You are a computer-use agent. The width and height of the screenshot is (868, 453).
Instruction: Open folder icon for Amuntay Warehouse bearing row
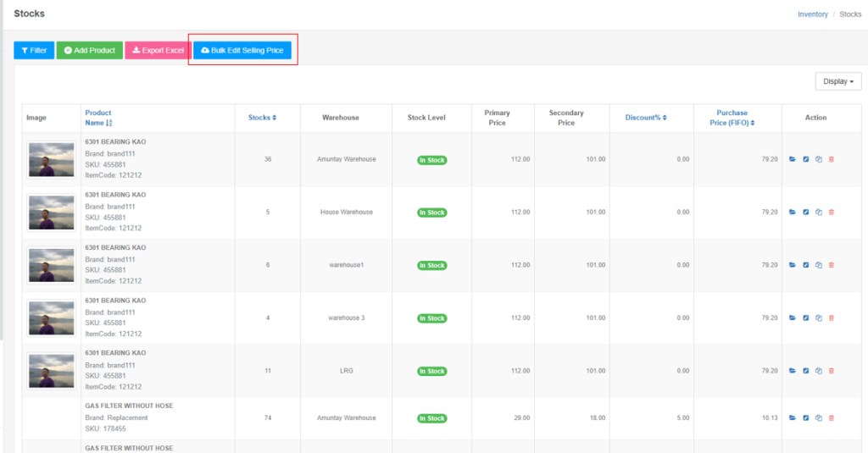pyautogui.click(x=793, y=159)
